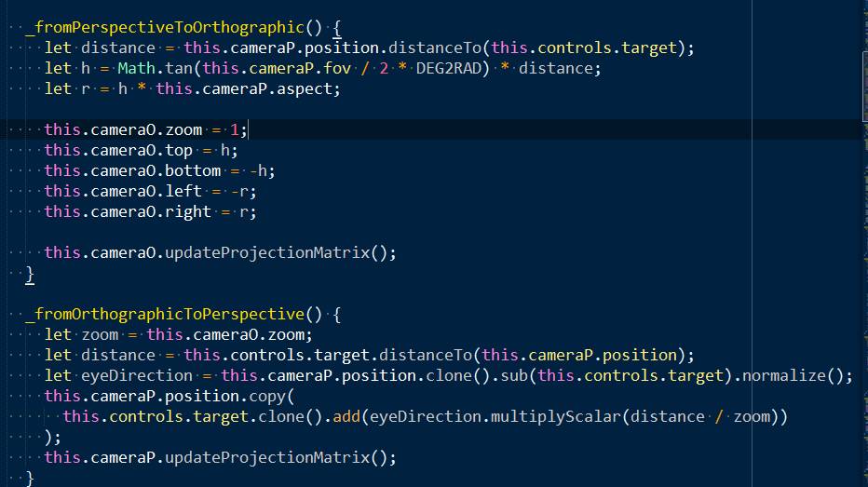Place cursor on cameraO.bottom assignment
Viewport: 868px width, 487px height.
[x=159, y=171]
